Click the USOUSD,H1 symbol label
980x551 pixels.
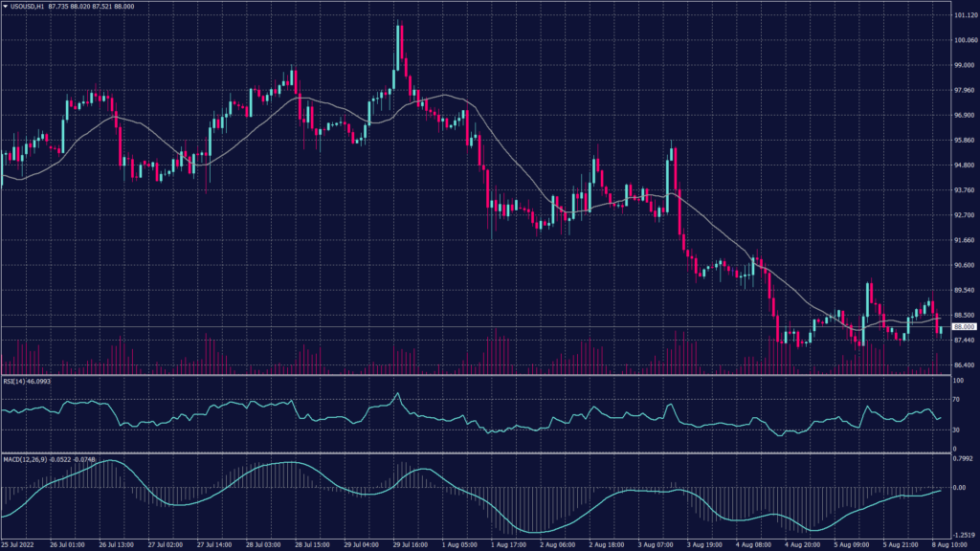pos(29,7)
